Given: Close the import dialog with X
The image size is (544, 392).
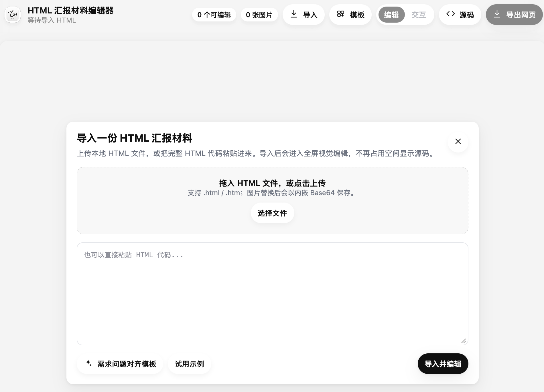Looking at the screenshot, I should [x=458, y=141].
